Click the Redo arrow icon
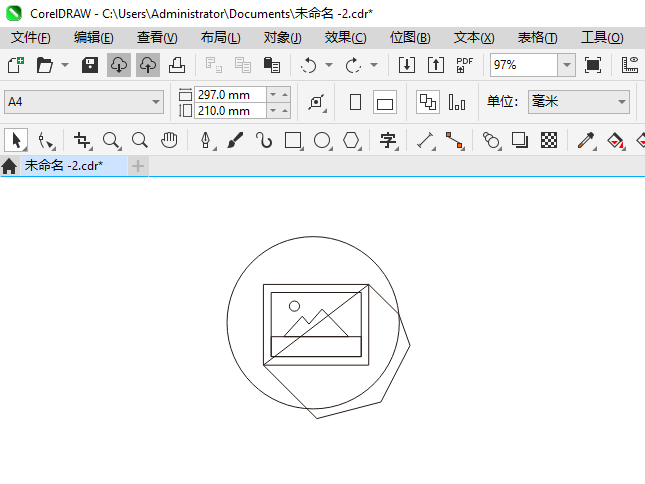645x484 pixels. (353, 65)
